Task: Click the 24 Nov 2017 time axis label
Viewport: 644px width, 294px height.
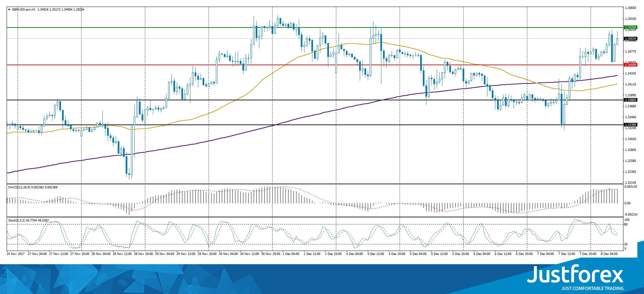Action: [16, 254]
